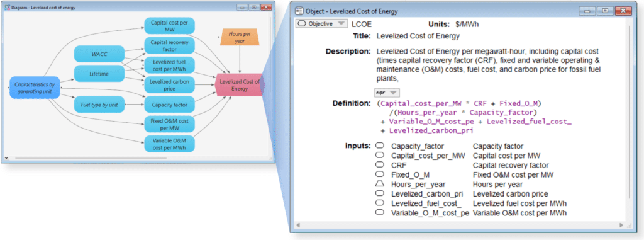Image resolution: width=644 pixels, height=240 pixels.
Task: Select the Capital recovery factor node
Action: point(169,45)
